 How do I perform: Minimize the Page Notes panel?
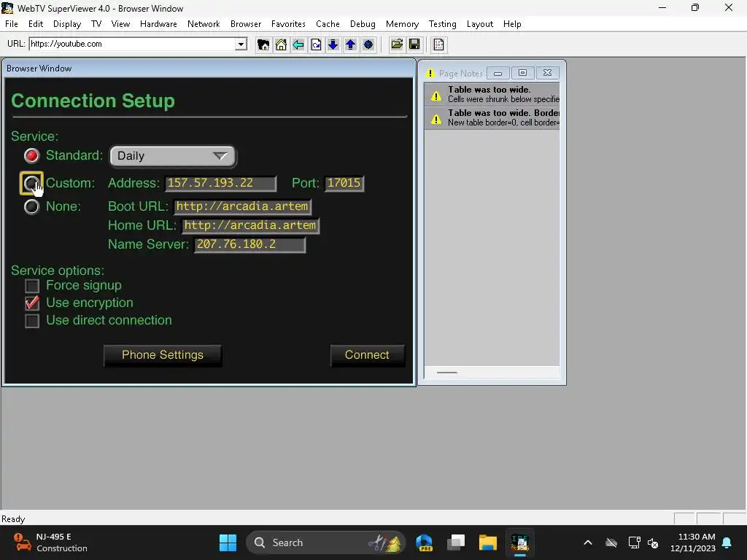click(498, 73)
